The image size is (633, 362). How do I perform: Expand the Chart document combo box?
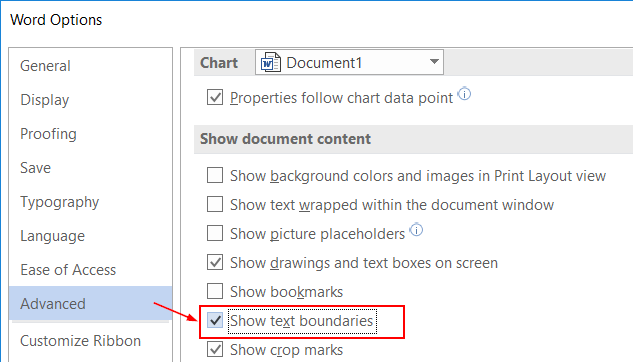point(349,62)
